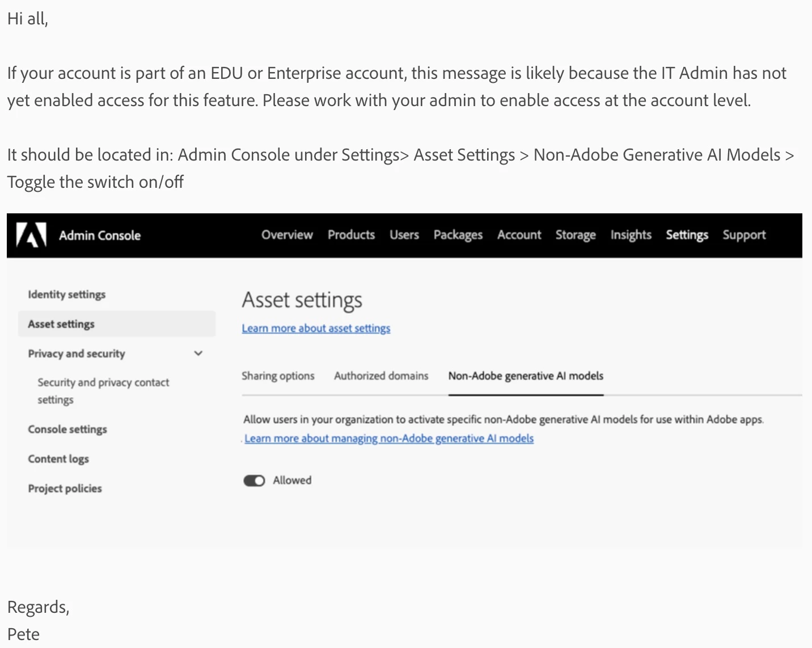This screenshot has width=812, height=648.
Task: Open the managing non-Adobe generative AI models link
Action: coord(389,438)
